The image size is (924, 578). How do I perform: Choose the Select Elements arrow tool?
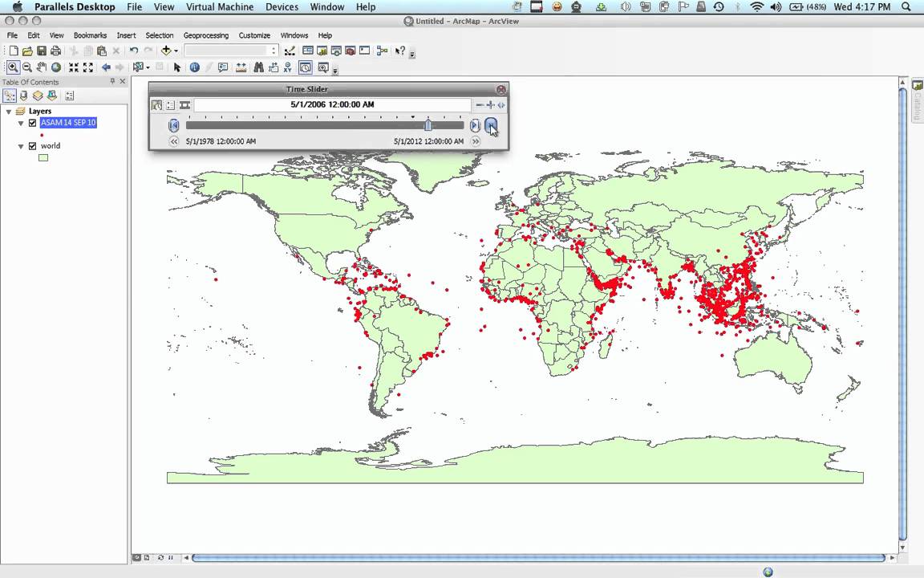177,67
